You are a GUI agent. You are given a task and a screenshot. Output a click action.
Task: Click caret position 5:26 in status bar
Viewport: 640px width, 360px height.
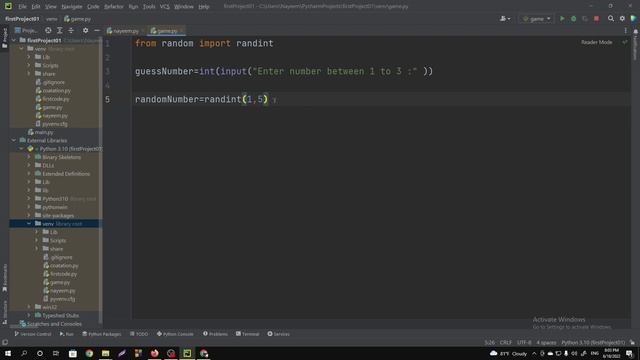pos(489,342)
